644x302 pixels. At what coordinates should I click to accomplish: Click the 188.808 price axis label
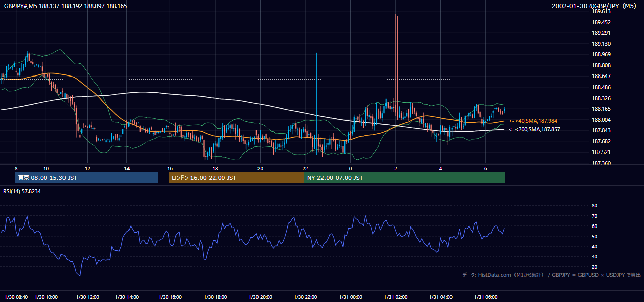click(601, 65)
